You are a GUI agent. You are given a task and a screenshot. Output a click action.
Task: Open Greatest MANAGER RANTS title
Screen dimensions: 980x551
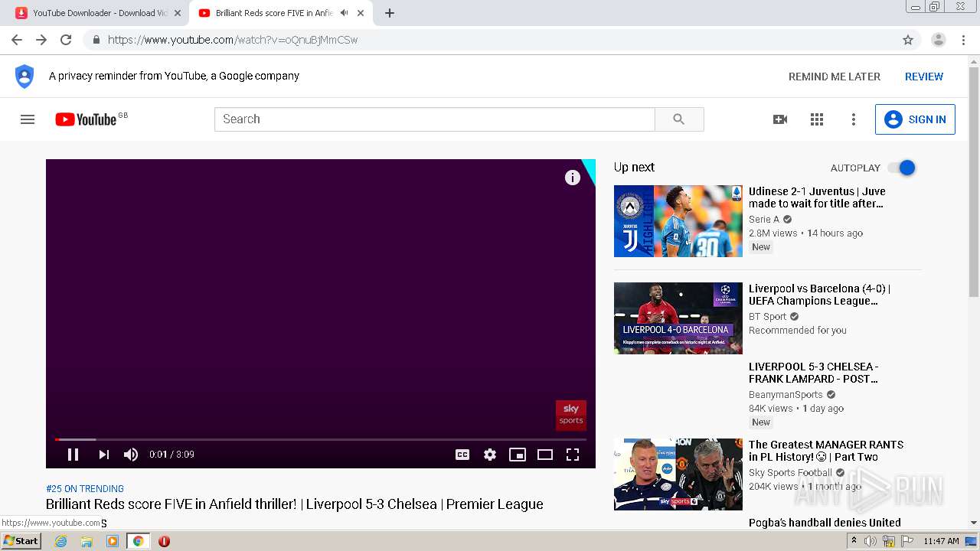pyautogui.click(x=826, y=451)
